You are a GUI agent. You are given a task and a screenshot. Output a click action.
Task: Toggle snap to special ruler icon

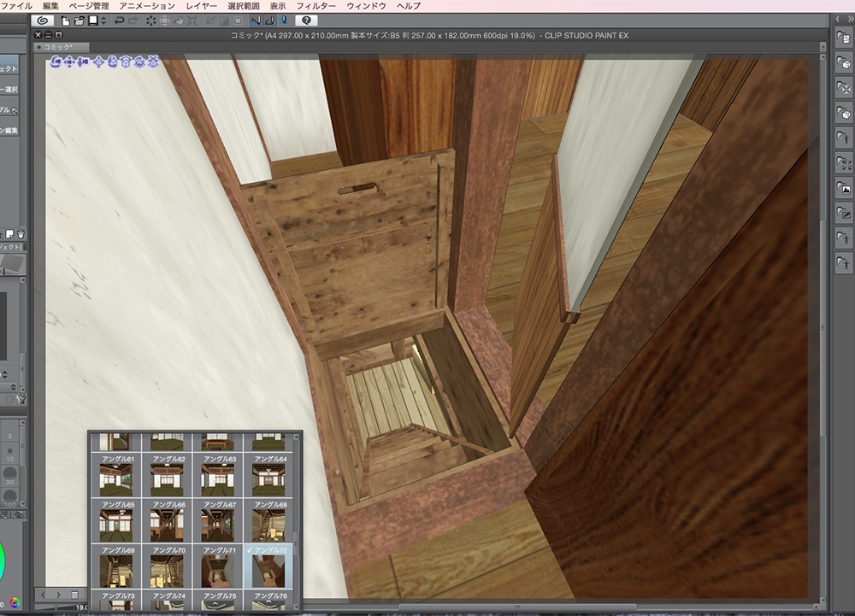[x=268, y=20]
